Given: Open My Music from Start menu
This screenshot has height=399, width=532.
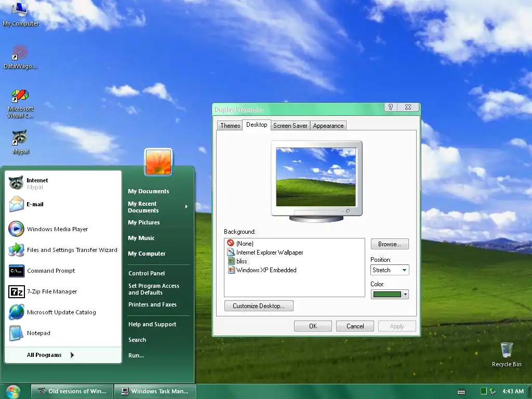Looking at the screenshot, I should tap(141, 238).
